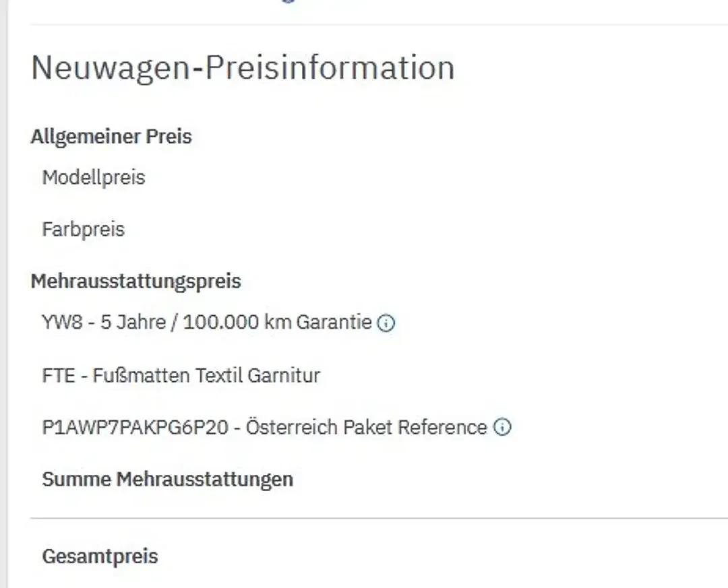Click the Summe Mehrausstattungen row
Screen dimensions: 728x588
coord(167,480)
